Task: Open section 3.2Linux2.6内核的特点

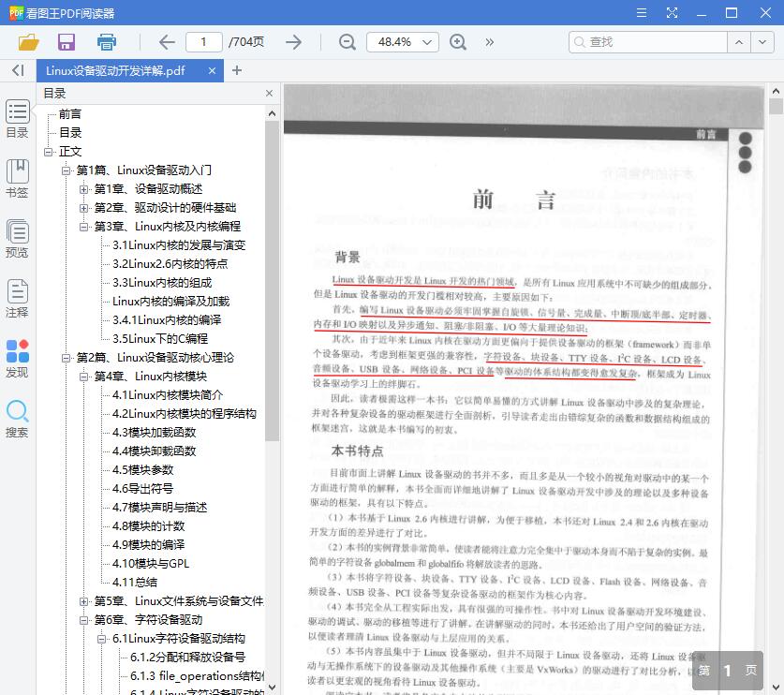Action: (170, 263)
